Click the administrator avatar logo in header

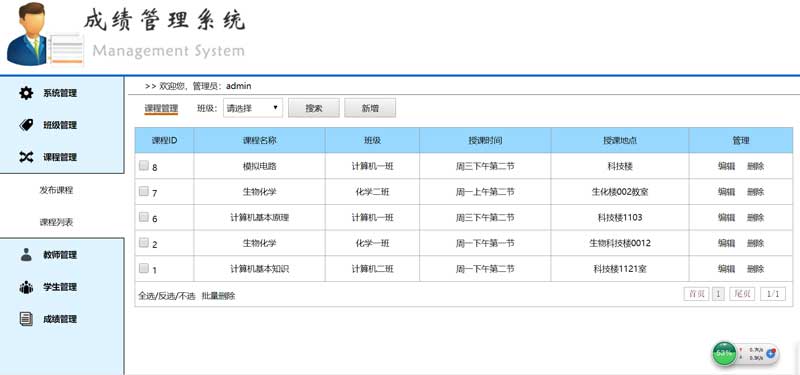coord(45,35)
